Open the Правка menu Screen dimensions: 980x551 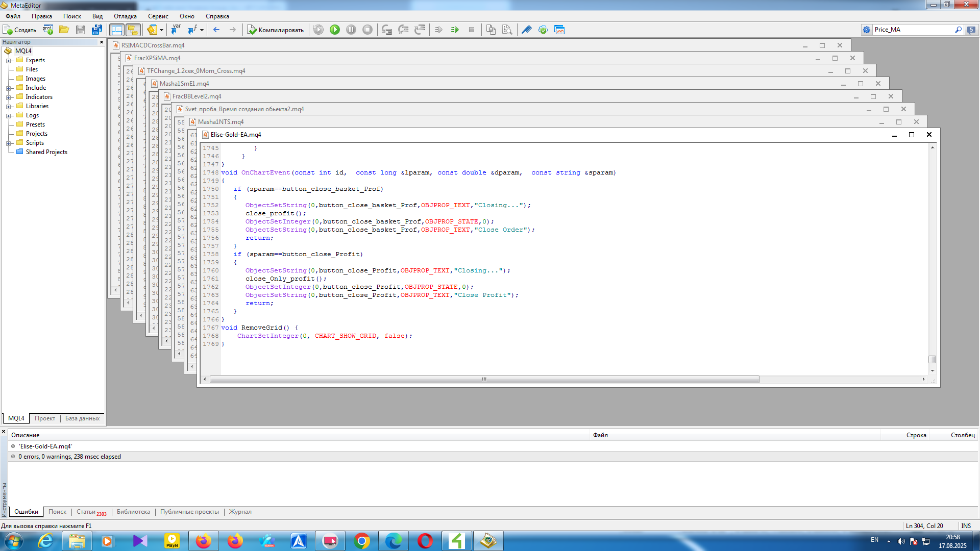point(42,16)
